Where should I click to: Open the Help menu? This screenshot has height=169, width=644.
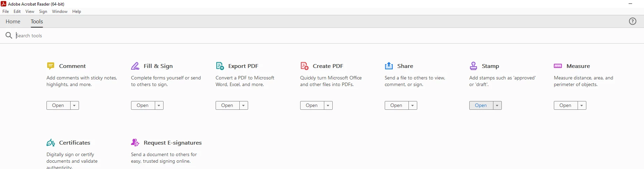[x=77, y=11]
